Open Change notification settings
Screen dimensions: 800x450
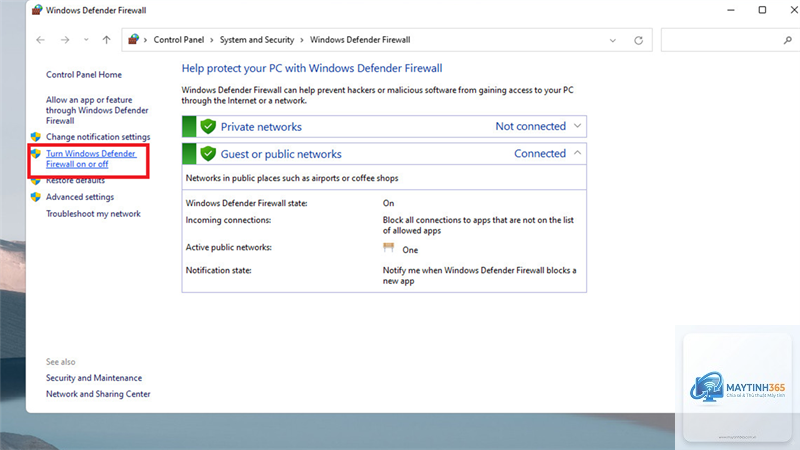point(98,137)
